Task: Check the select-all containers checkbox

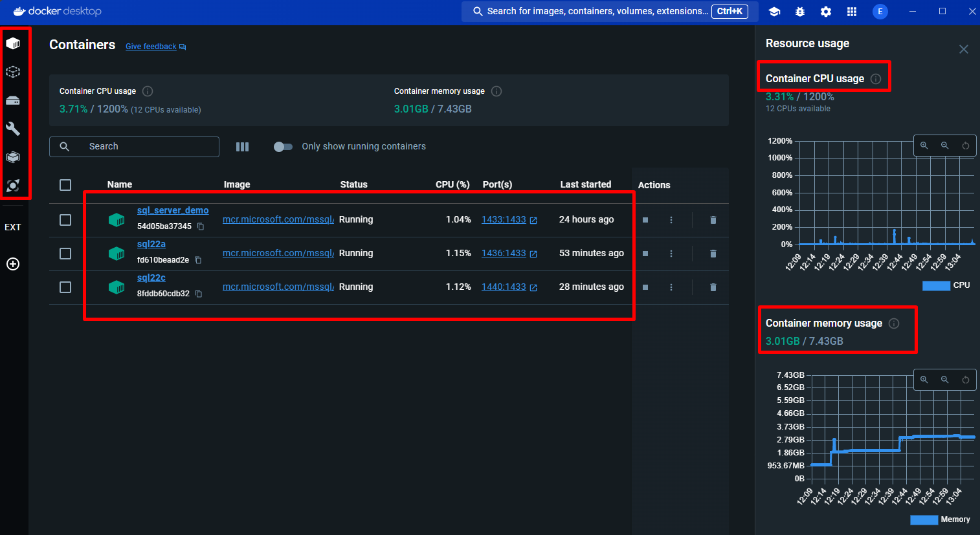Action: point(65,185)
